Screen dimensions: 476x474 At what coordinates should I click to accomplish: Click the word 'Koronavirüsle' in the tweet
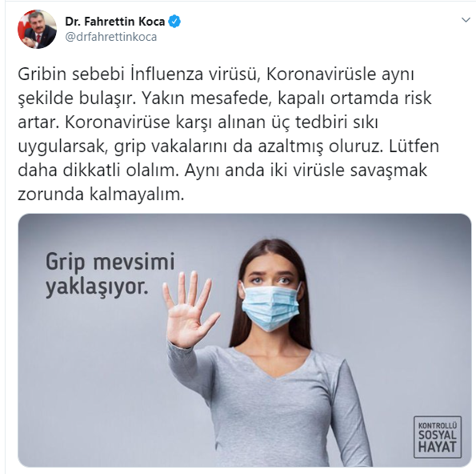point(321,74)
